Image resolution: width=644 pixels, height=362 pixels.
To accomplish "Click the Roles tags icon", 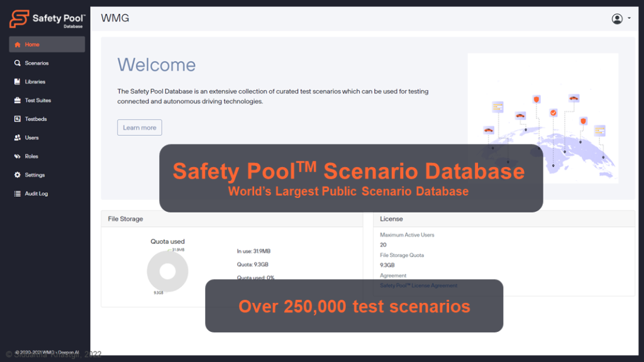I will click(x=17, y=156).
